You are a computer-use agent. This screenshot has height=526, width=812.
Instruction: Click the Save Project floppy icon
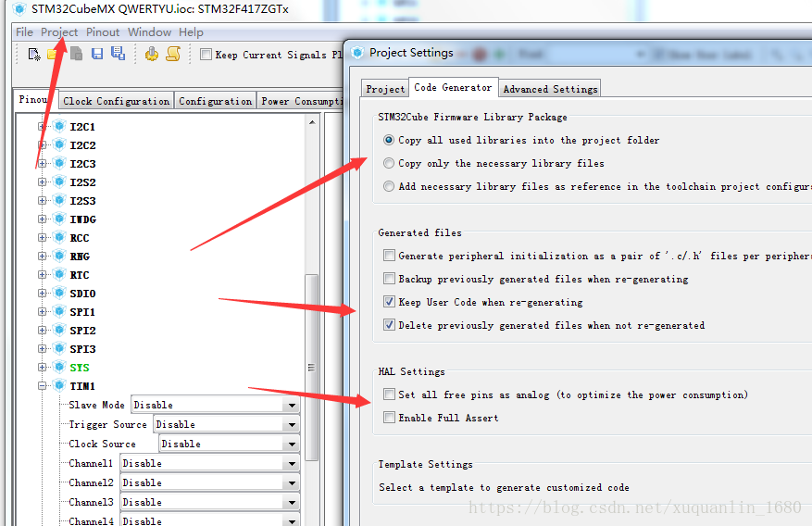point(97,54)
